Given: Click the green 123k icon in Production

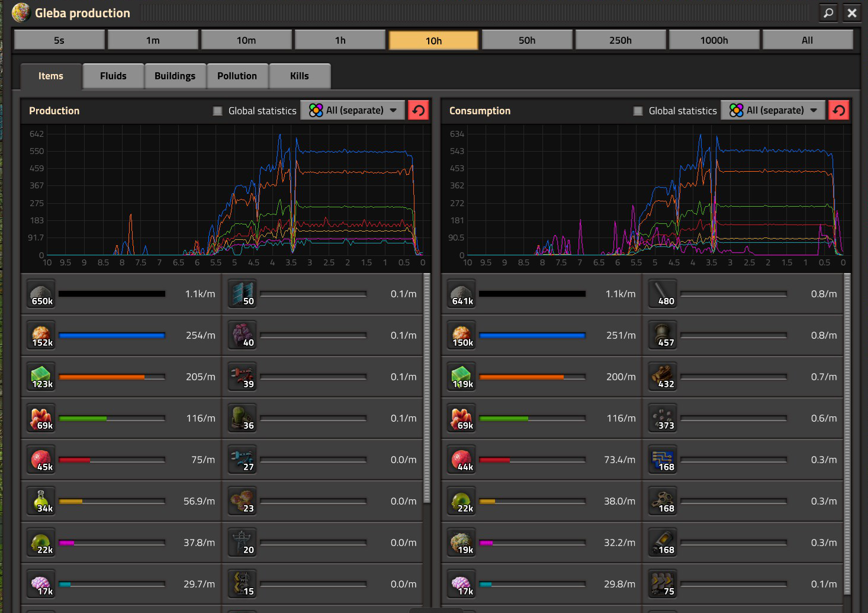Looking at the screenshot, I should (x=41, y=377).
